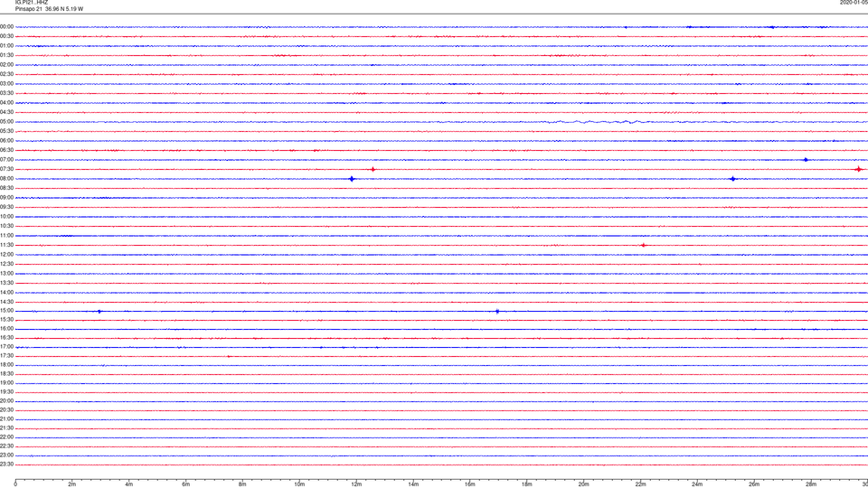The height and width of the screenshot is (488, 868).
Task: Click the "14m" minute axis label
Action: pyautogui.click(x=413, y=484)
